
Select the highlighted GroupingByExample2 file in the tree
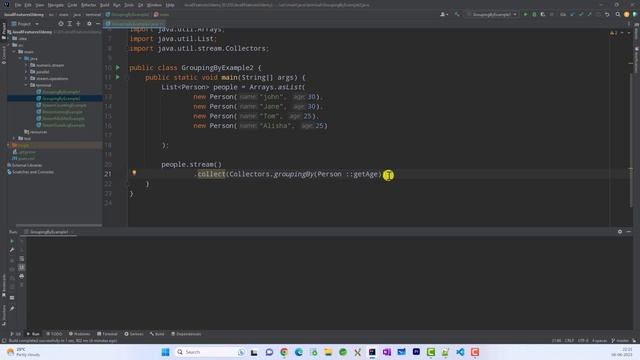[55, 98]
